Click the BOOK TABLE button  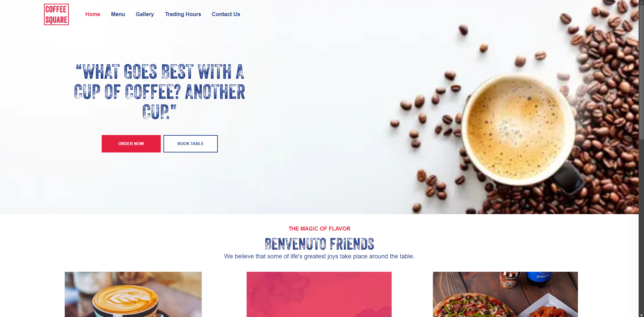coord(191,144)
